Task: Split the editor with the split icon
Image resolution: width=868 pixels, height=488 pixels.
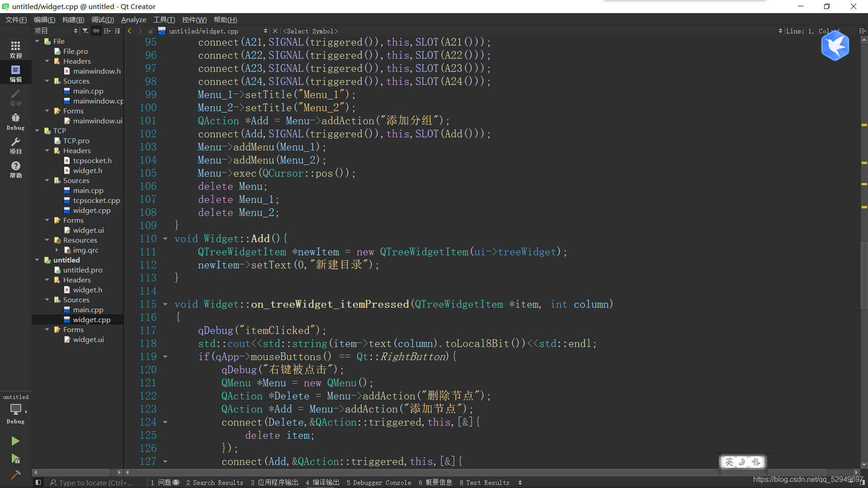Action: [108, 31]
